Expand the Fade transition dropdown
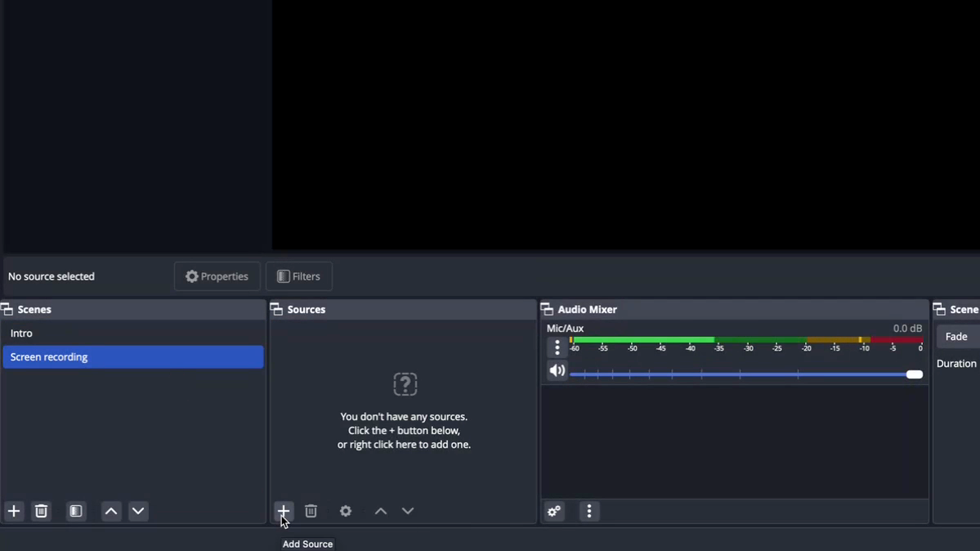This screenshot has height=551, width=980. [x=957, y=337]
